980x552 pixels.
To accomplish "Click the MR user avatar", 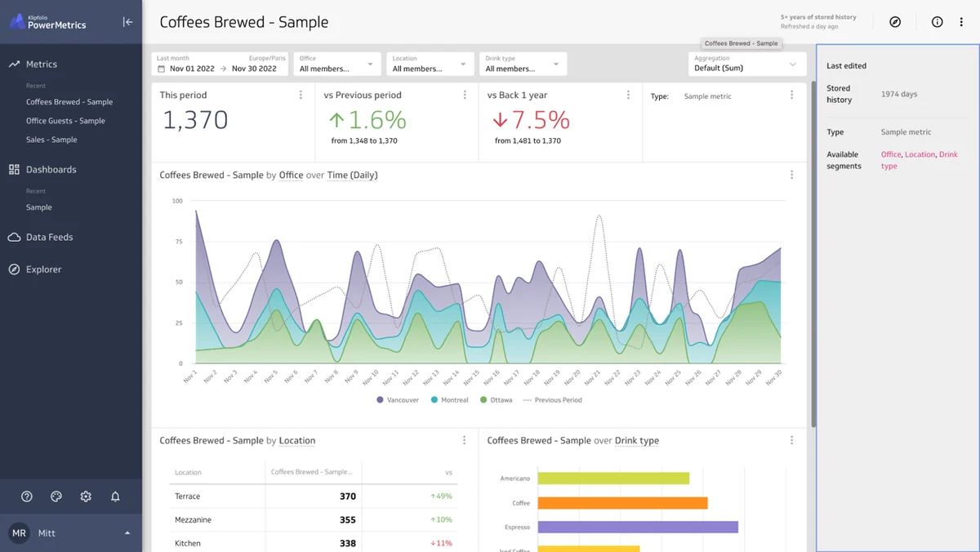I will (x=19, y=533).
